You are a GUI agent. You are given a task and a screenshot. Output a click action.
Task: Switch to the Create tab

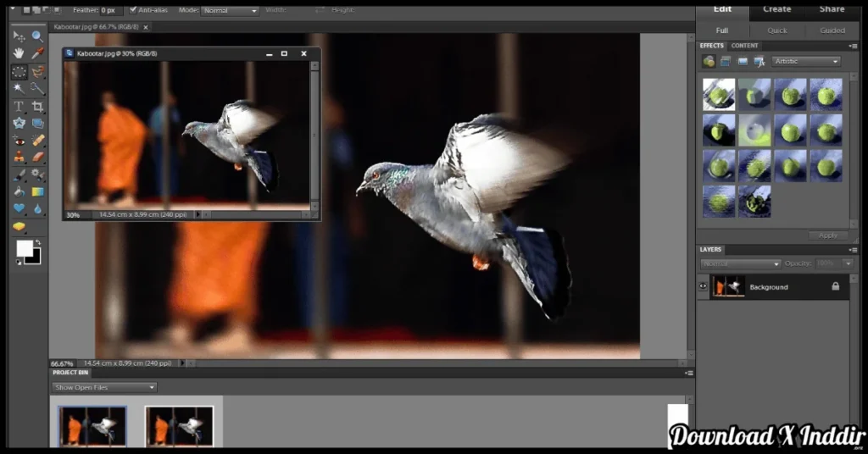click(776, 9)
